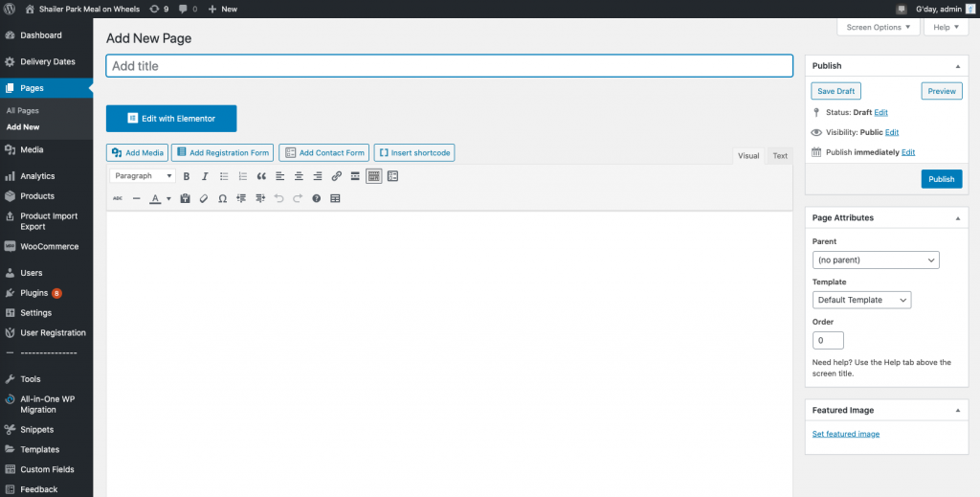The image size is (980, 497).
Task: Toggle the toolbar kitchen sink
Action: click(x=374, y=176)
